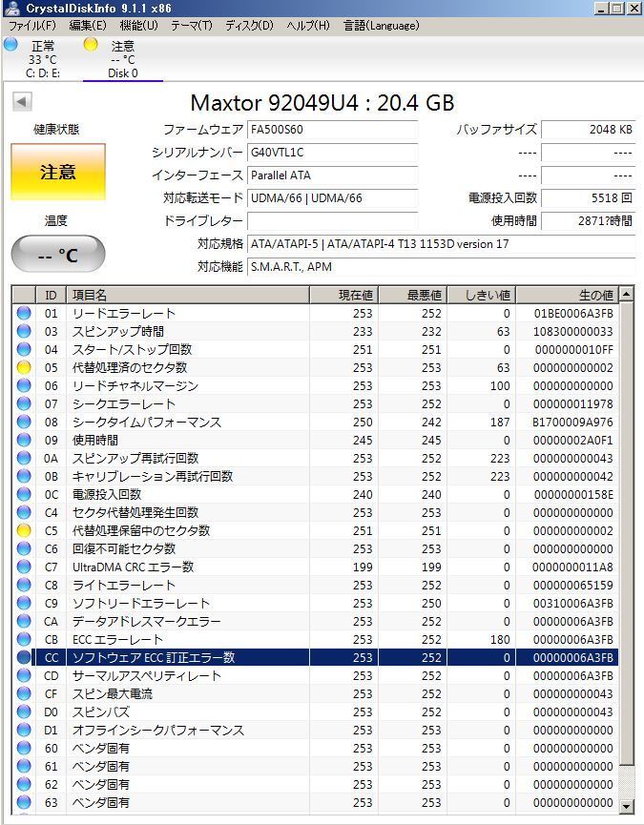Screen dimensions: 644x825
Task: Click the ファームウェア field FA500S60
Action: (333, 130)
